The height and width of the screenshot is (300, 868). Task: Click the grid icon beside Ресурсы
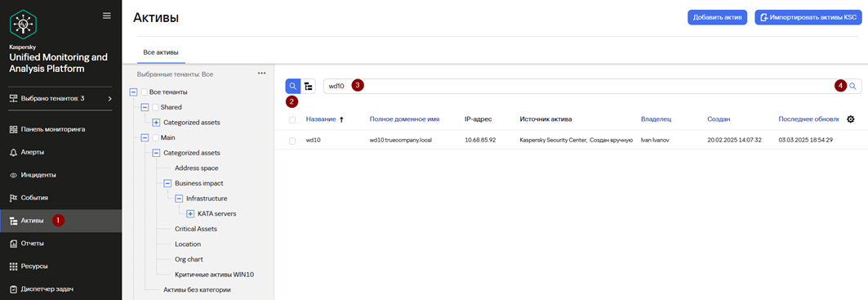[x=14, y=266]
